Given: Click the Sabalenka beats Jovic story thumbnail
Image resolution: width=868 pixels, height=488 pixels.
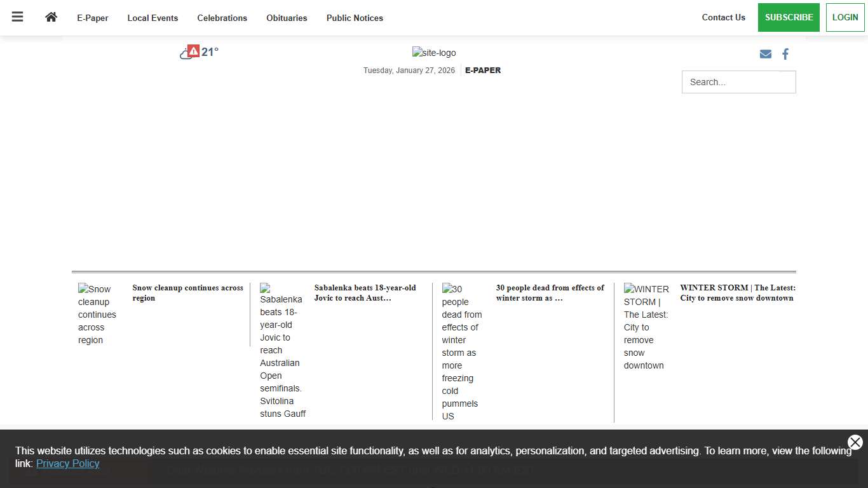Looking at the screenshot, I should [282, 351].
